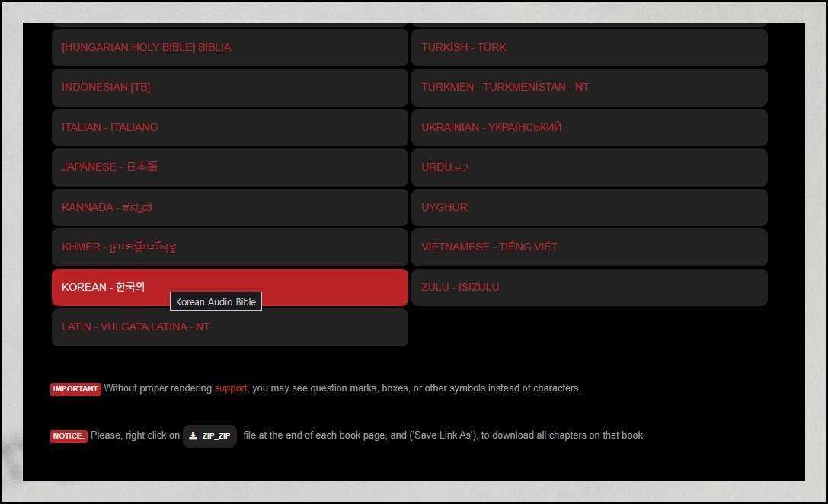Select Zulu - IsiZulu audio Bible
The image size is (828, 504).
[x=590, y=287]
